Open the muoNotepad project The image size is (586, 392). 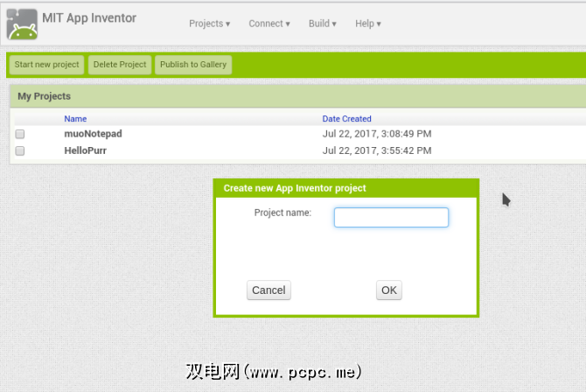tap(93, 134)
